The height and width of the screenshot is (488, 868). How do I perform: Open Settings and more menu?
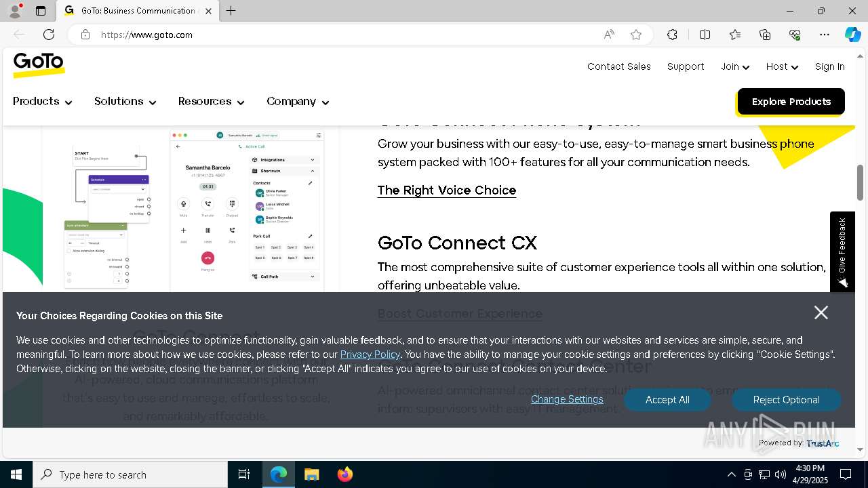pos(825,35)
